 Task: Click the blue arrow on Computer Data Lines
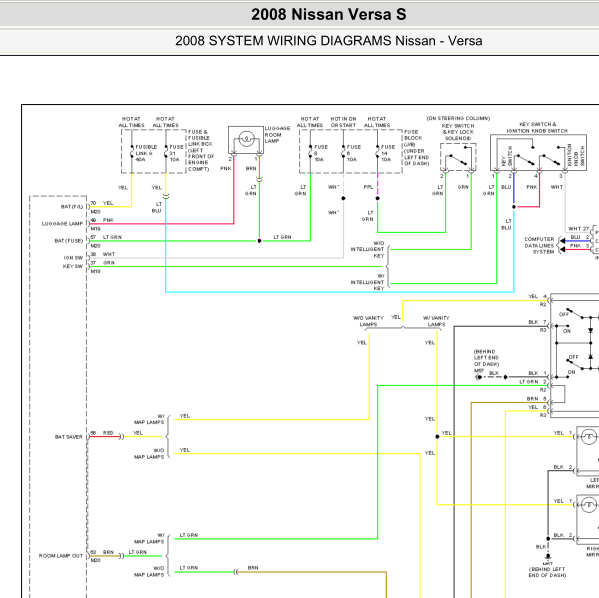pos(562,241)
